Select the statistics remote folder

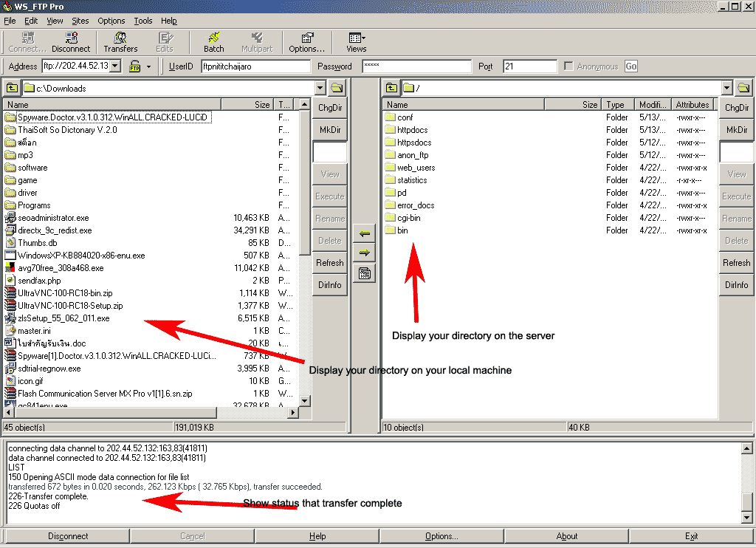412,180
